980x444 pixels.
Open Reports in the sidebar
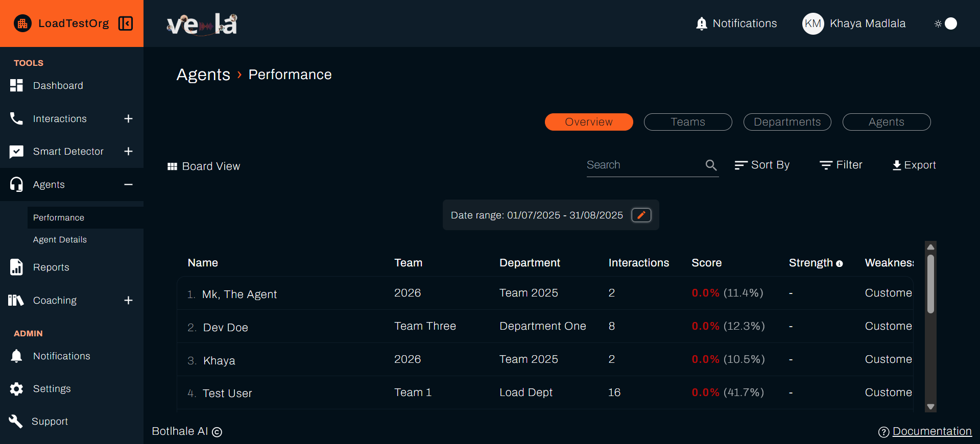(51, 267)
